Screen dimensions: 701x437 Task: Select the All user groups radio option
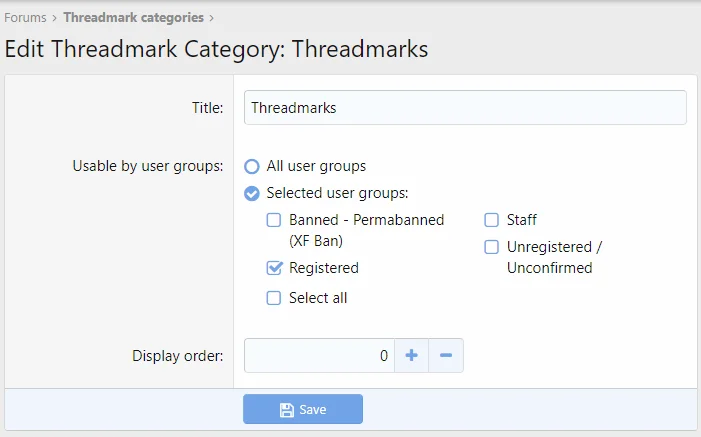(252, 166)
